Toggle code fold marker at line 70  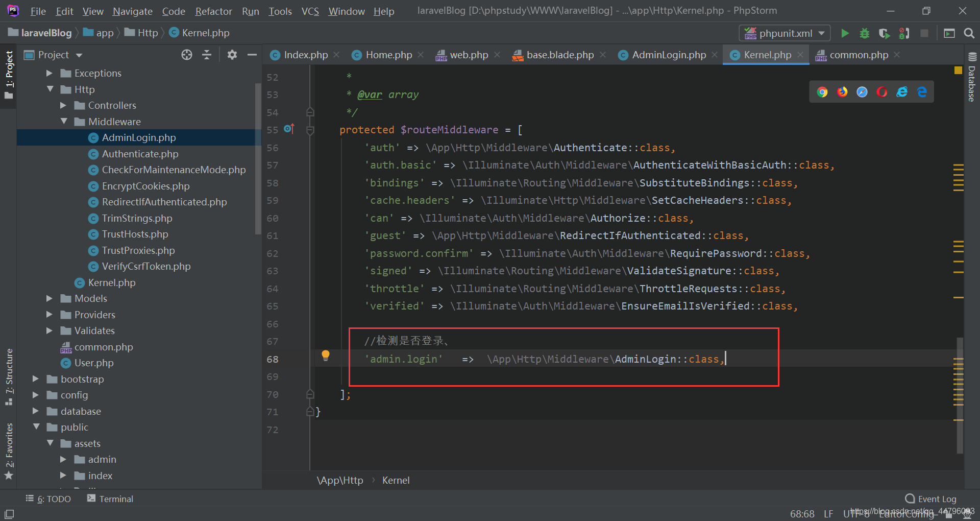[x=310, y=394]
